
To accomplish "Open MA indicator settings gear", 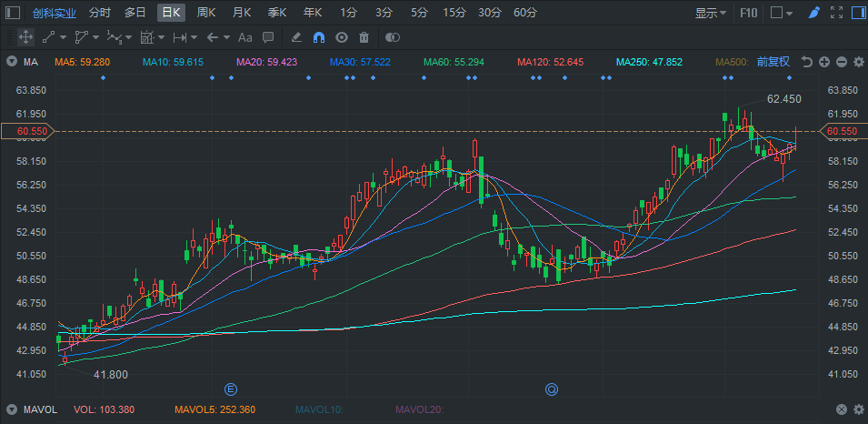I will coord(859,62).
